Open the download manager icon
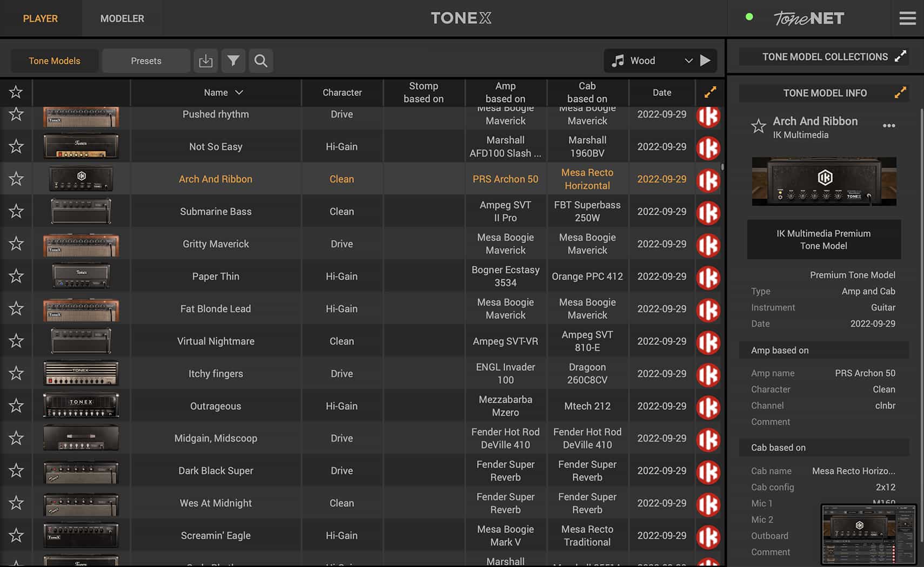The height and width of the screenshot is (567, 924). [x=206, y=60]
